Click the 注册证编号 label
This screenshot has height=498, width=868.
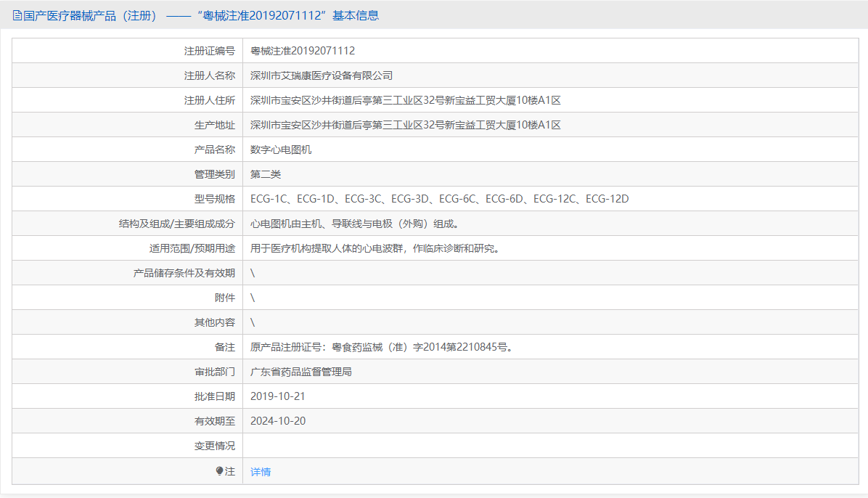[209, 51]
